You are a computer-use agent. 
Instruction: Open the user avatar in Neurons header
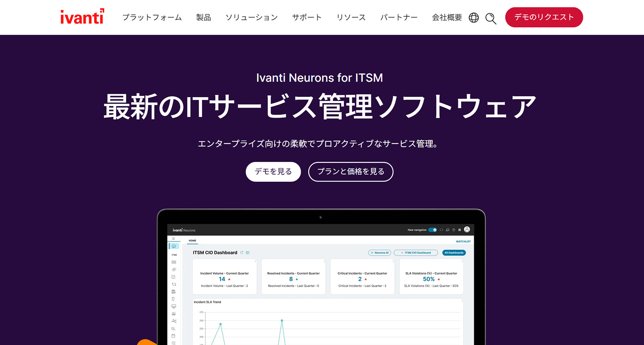pyautogui.click(x=467, y=229)
